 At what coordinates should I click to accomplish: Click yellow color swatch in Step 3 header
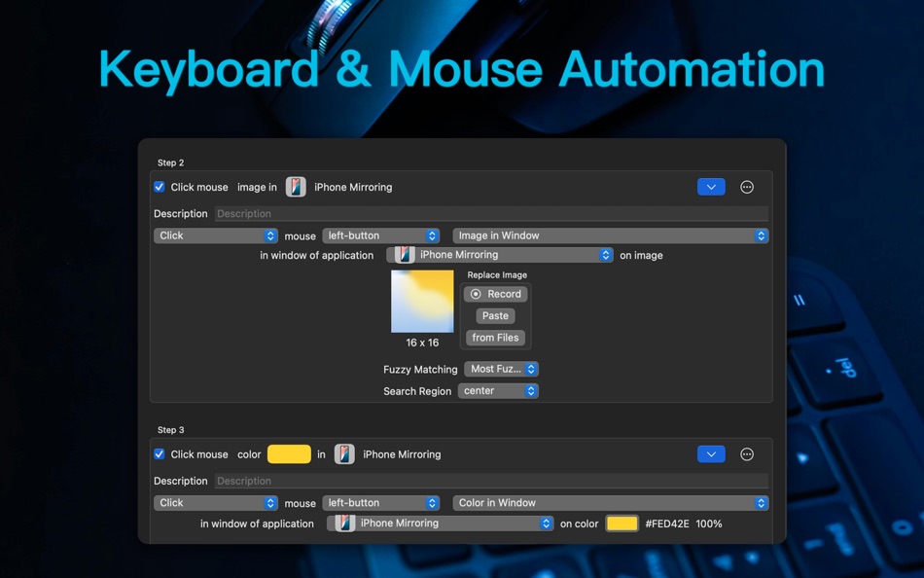coord(289,454)
